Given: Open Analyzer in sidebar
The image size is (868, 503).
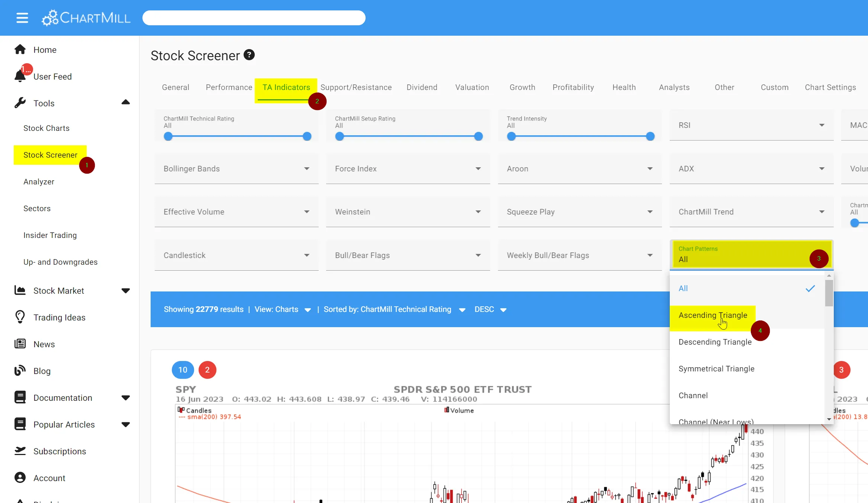Looking at the screenshot, I should (x=39, y=182).
